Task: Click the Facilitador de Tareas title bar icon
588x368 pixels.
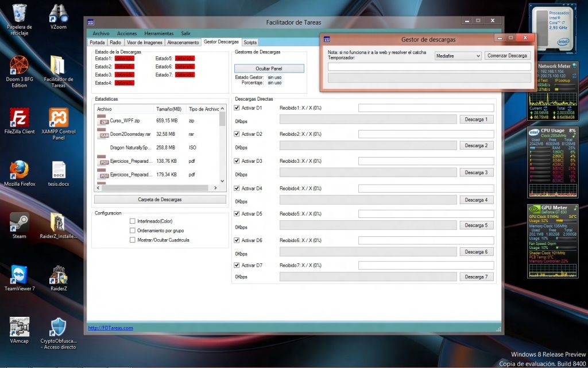Action: (91, 22)
